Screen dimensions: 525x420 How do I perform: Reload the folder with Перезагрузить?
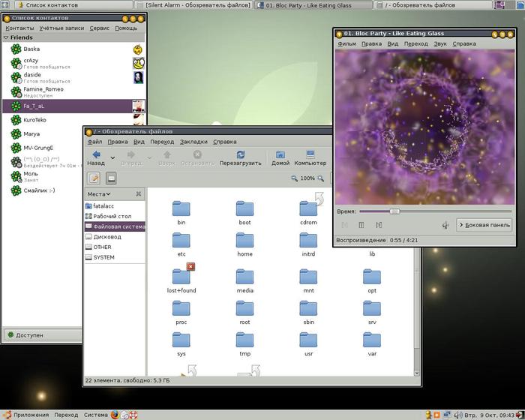tap(241, 157)
